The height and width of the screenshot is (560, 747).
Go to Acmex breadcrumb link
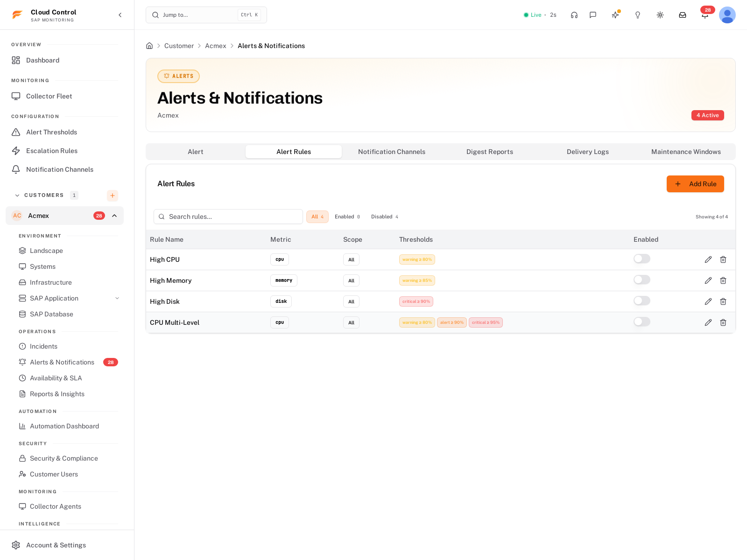click(216, 46)
